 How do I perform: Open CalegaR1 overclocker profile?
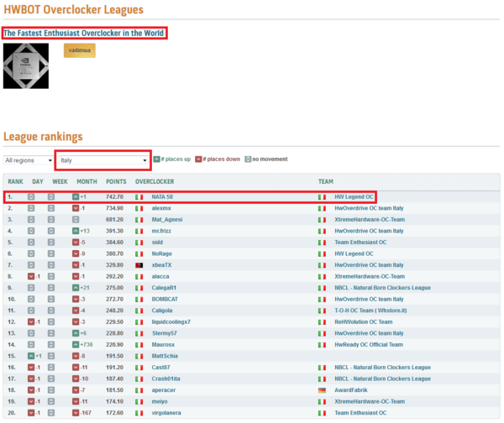point(164,288)
